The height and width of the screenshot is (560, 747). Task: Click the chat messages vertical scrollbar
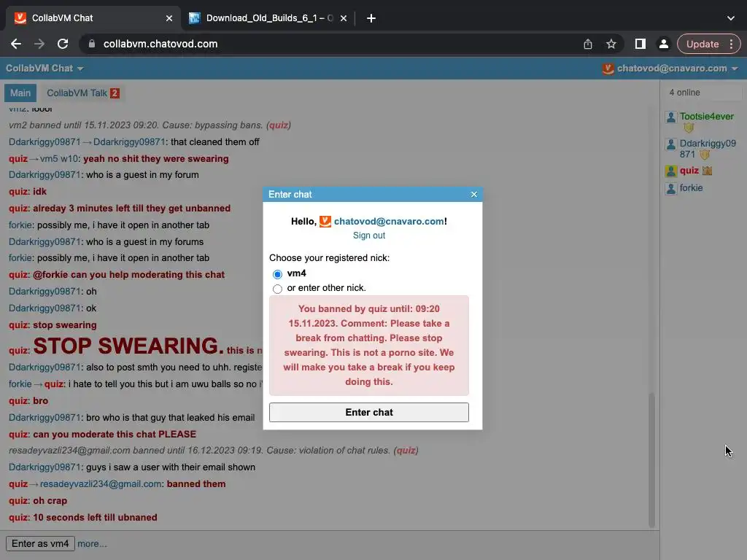click(651, 460)
